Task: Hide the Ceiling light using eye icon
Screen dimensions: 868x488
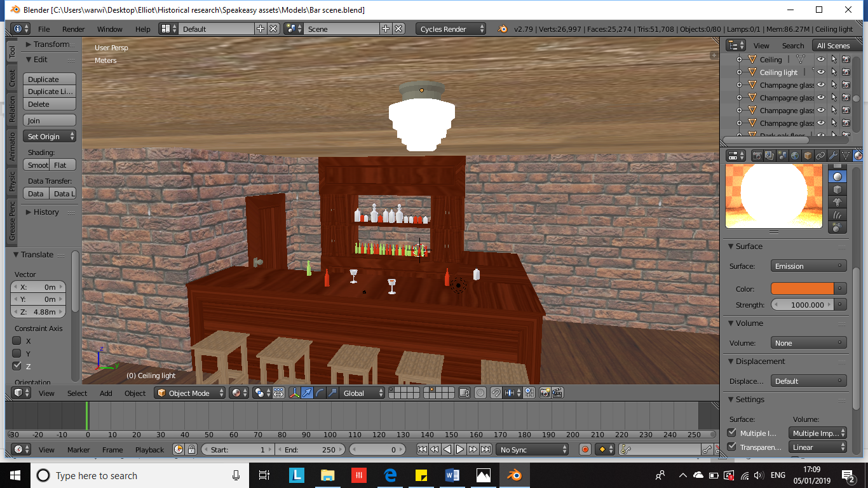Action: [821, 72]
